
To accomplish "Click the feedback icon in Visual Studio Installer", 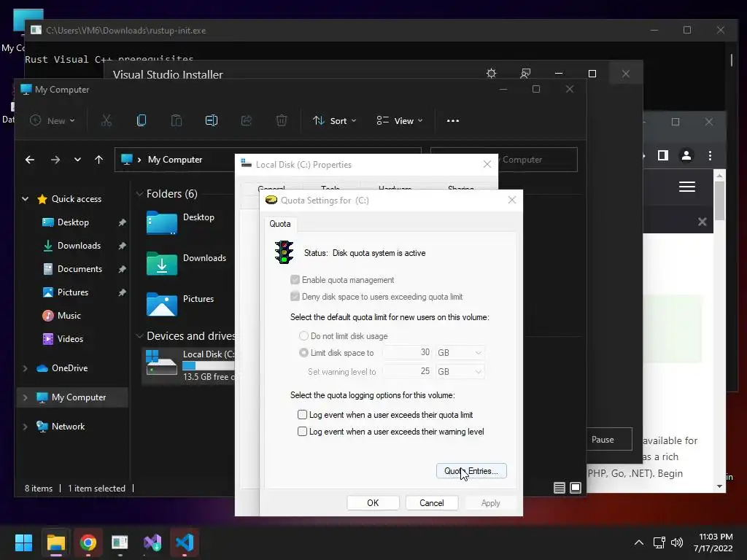I will (x=525, y=74).
